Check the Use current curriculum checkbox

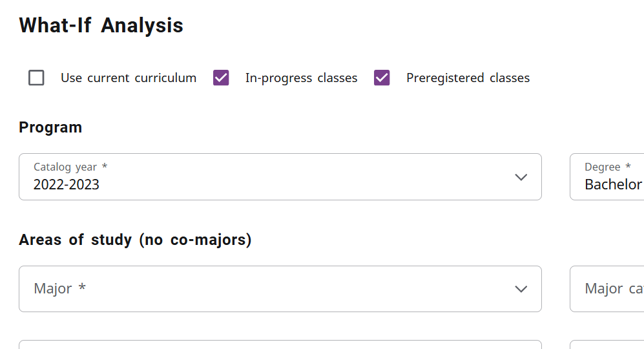click(x=37, y=78)
